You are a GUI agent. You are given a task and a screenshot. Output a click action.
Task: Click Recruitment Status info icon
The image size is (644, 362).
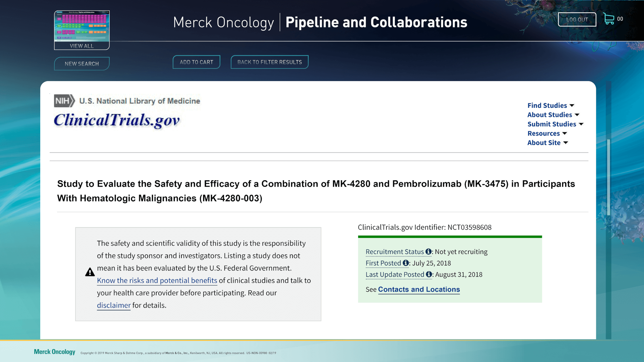click(x=428, y=251)
